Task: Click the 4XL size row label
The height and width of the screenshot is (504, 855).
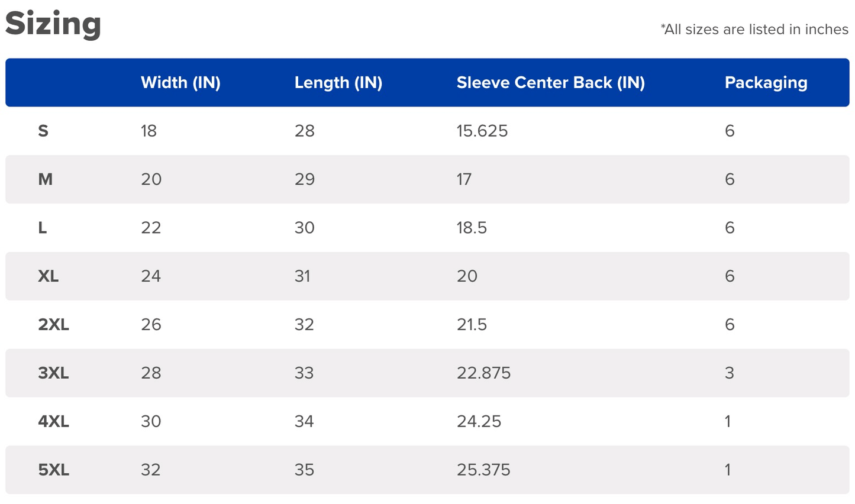Action: point(54,422)
